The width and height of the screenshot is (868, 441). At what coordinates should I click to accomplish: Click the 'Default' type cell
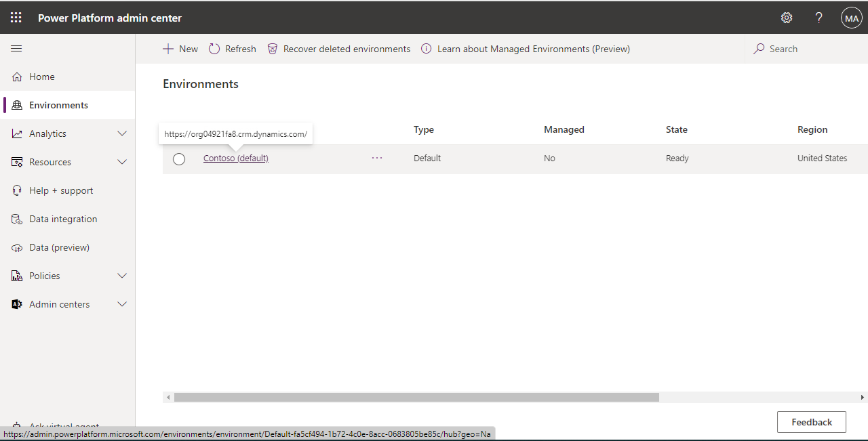[x=427, y=158]
